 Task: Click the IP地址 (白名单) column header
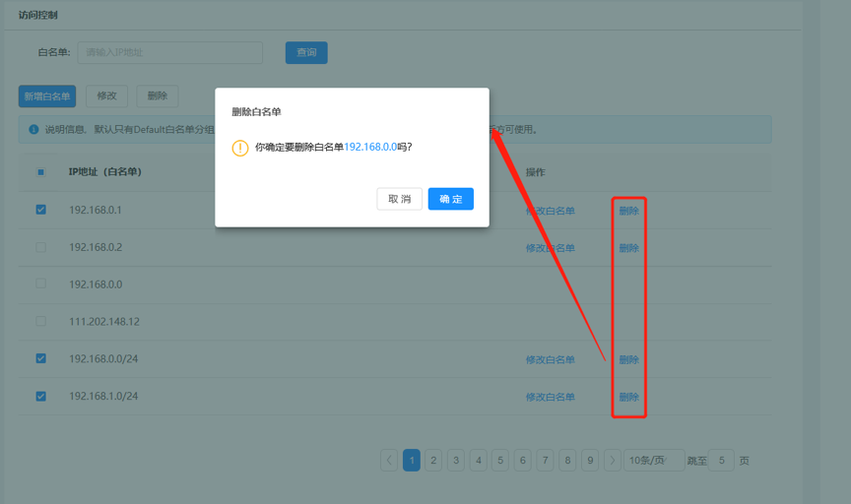tap(105, 172)
